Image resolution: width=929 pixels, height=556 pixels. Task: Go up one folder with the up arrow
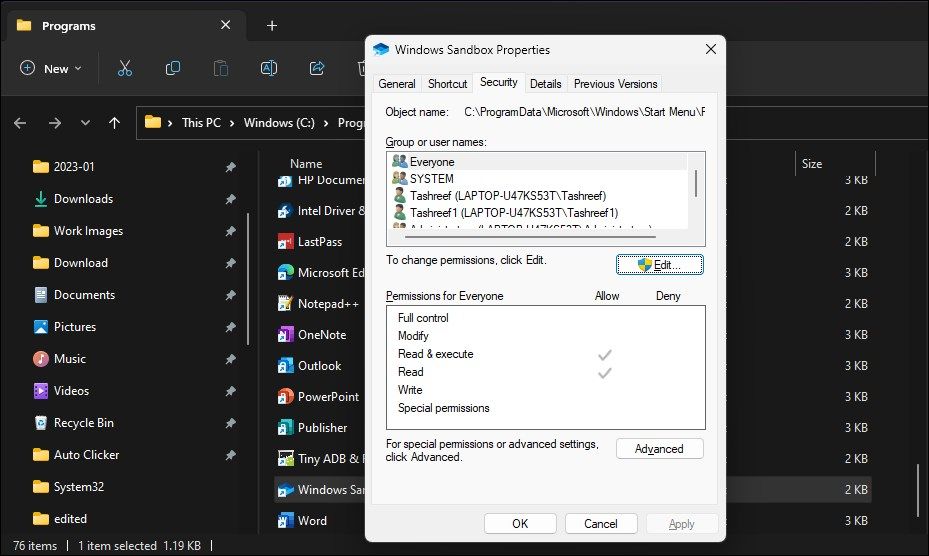coord(114,123)
